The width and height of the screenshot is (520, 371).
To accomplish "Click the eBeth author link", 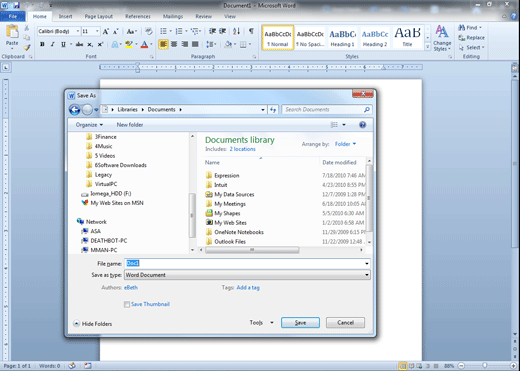I will pos(131,288).
